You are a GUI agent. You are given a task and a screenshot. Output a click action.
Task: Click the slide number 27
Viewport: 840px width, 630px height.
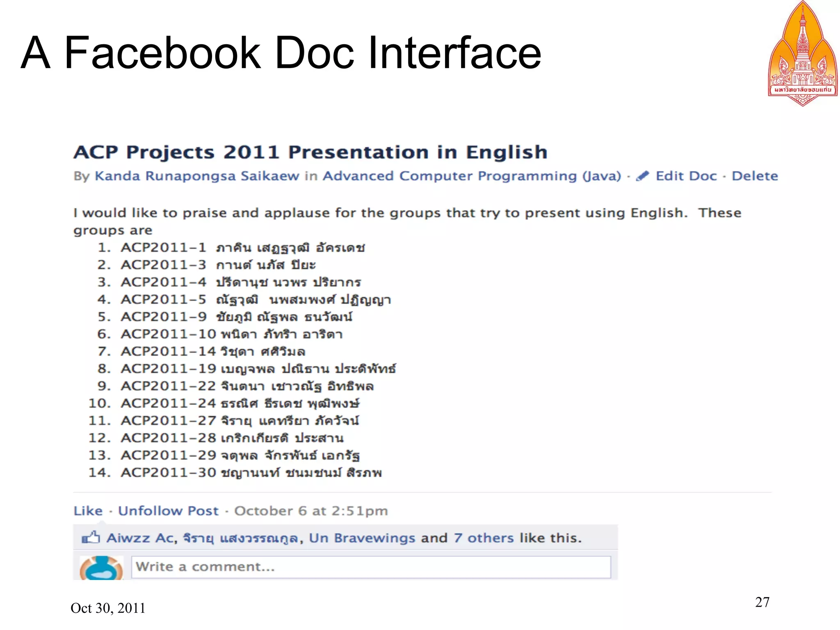762,602
